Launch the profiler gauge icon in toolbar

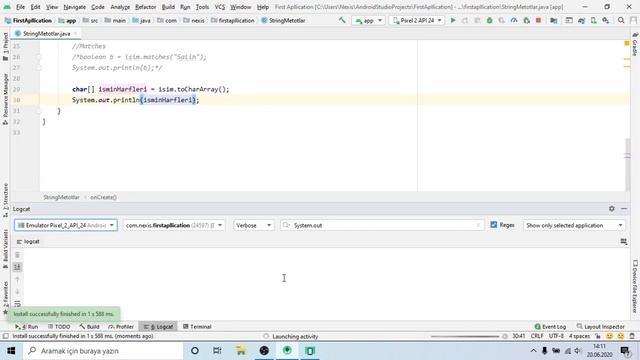(x=514, y=20)
